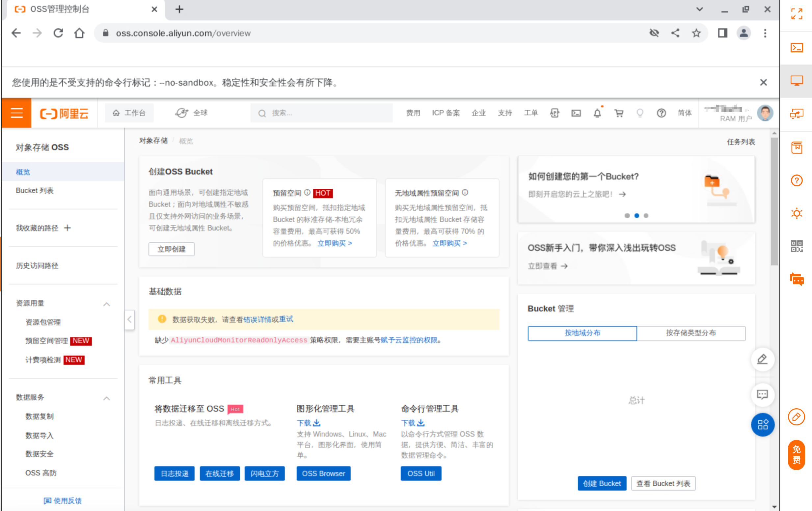The width and height of the screenshot is (812, 511).
Task: Click the 创建 Bucket button
Action: pyautogui.click(x=602, y=483)
